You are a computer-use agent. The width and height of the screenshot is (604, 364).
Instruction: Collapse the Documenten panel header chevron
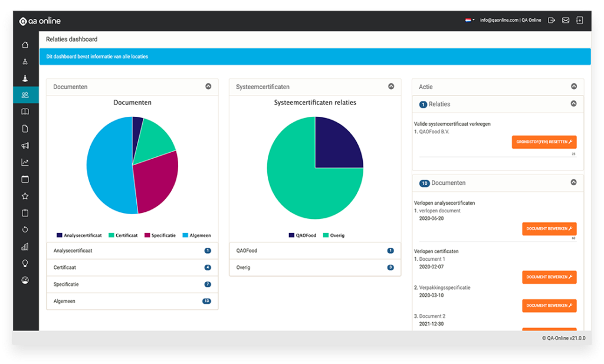click(x=208, y=86)
